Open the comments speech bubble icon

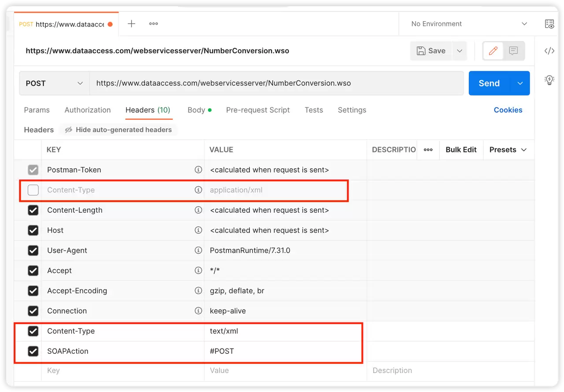pos(513,51)
